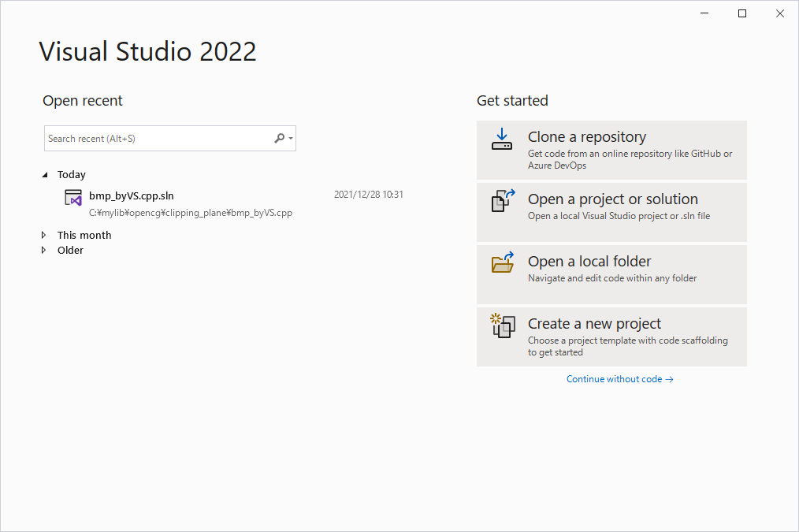Select the Create a new project title
This screenshot has width=799, height=532.
click(594, 324)
